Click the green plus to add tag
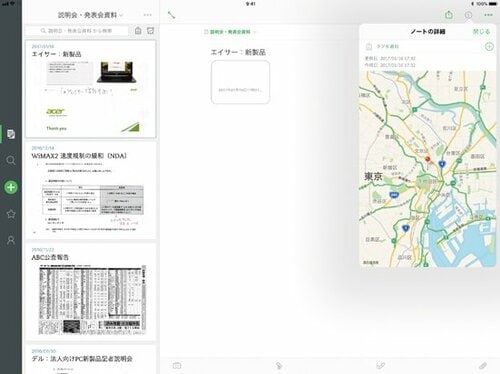 point(489,47)
